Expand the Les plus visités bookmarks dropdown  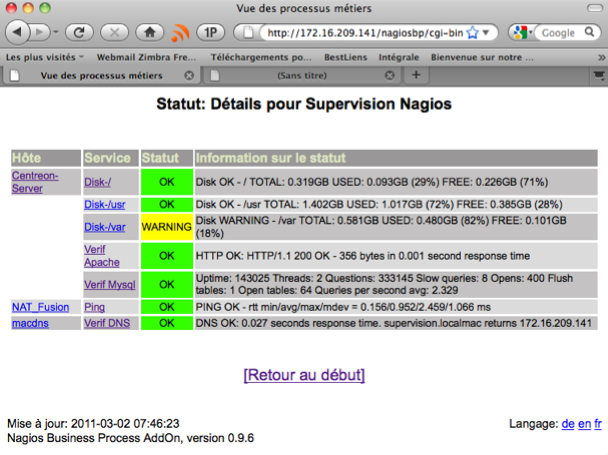coord(45,57)
